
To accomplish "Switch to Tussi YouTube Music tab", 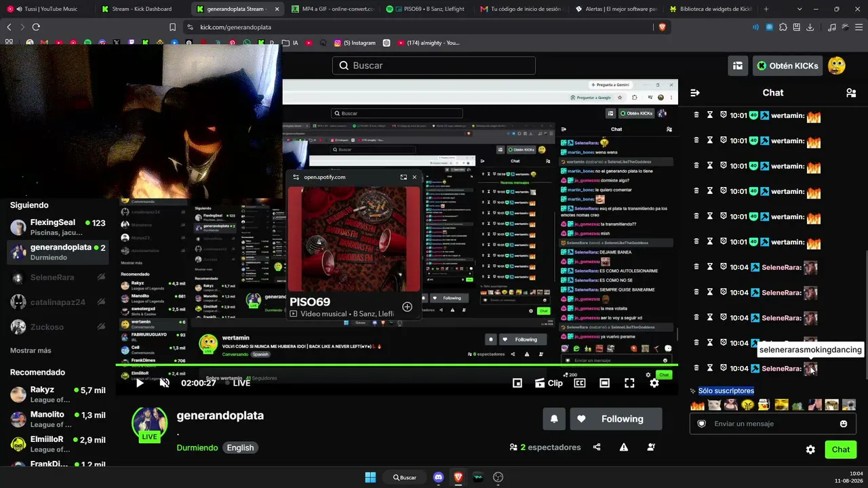I will tap(47, 9).
